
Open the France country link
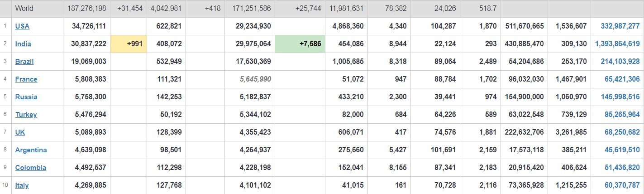(26, 79)
